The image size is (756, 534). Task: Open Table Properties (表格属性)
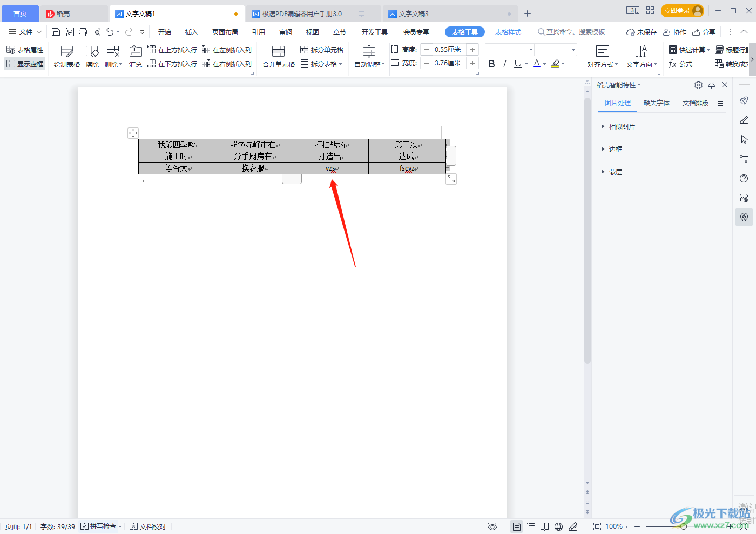(x=25, y=50)
